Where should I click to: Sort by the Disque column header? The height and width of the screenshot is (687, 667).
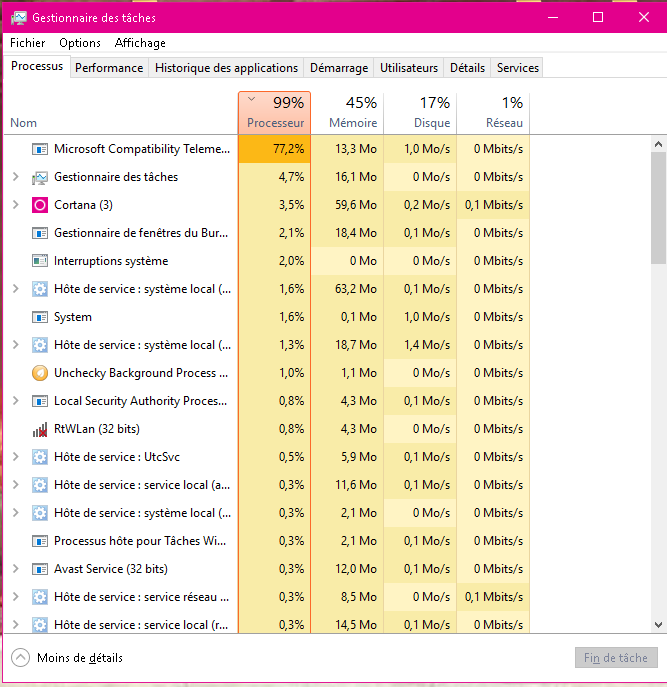tap(421, 113)
